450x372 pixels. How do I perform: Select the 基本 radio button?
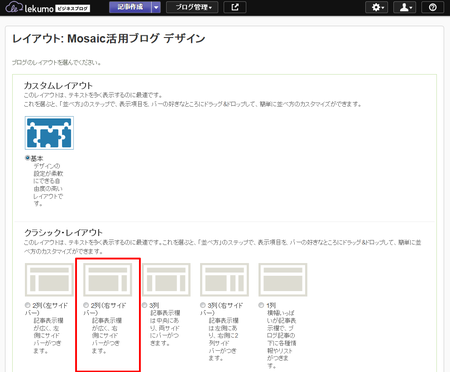tap(28, 158)
